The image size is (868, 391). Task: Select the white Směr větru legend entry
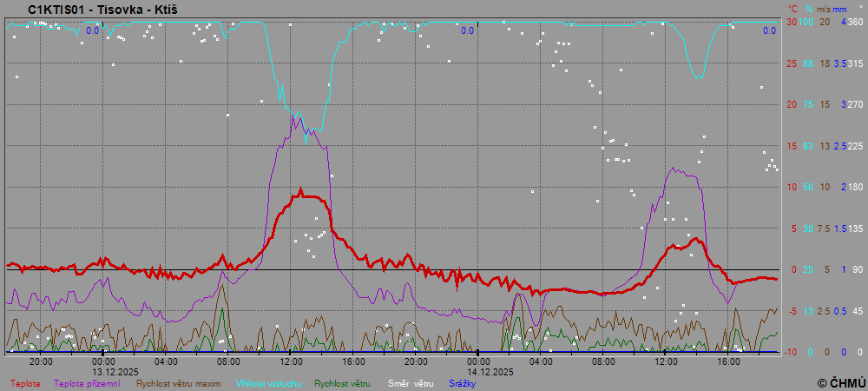pyautogui.click(x=411, y=382)
